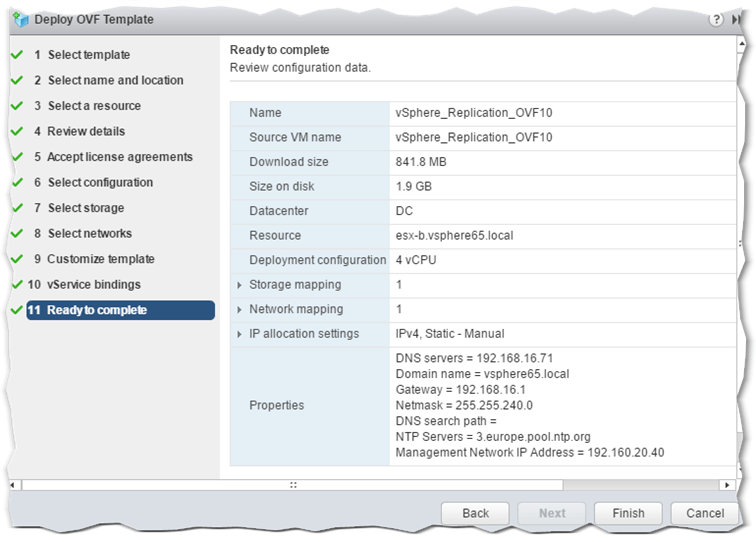Click green checkmark beside Ready to complete
This screenshot has height=542, width=756.
click(x=17, y=310)
